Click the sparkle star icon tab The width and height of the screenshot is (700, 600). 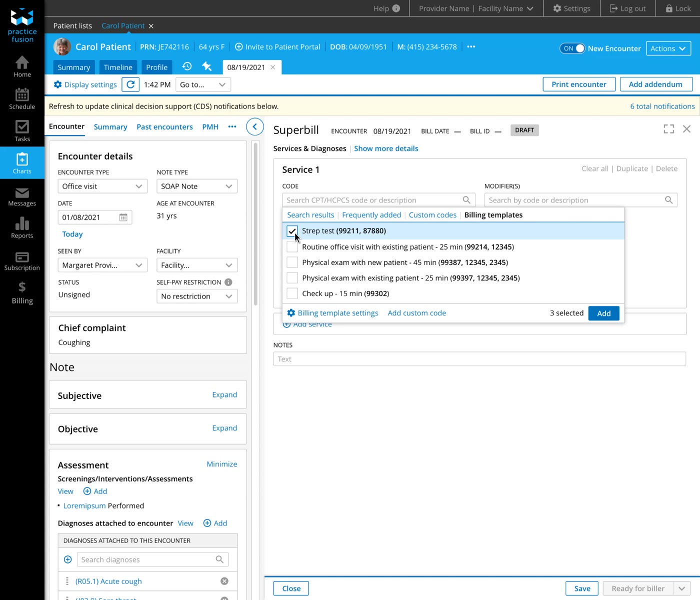click(207, 66)
